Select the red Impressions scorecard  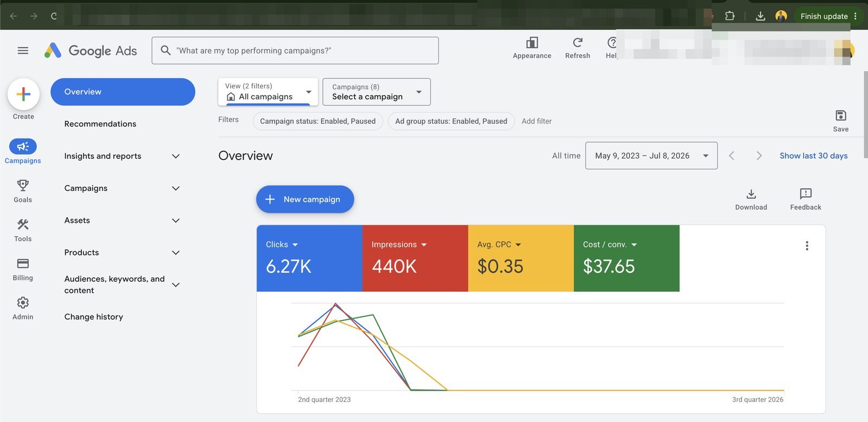[415, 258]
